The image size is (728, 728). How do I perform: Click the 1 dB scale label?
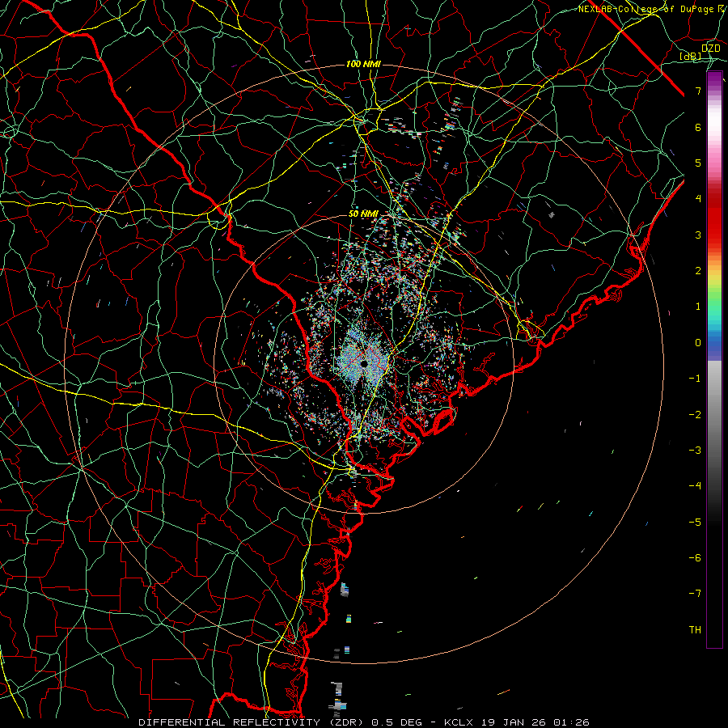(x=698, y=307)
